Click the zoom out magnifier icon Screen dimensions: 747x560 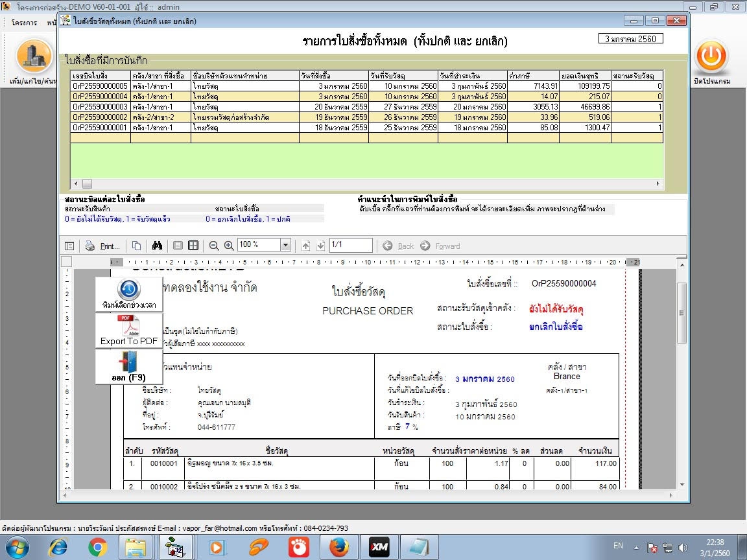[214, 246]
